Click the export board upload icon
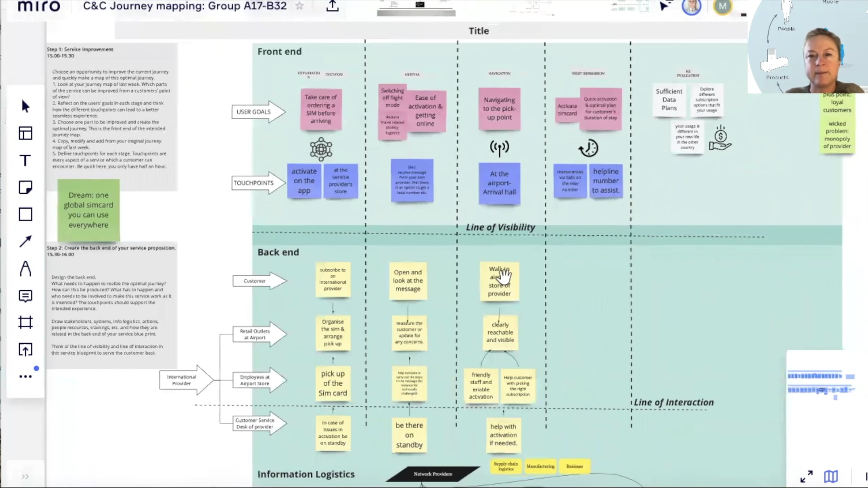 tap(332, 6)
